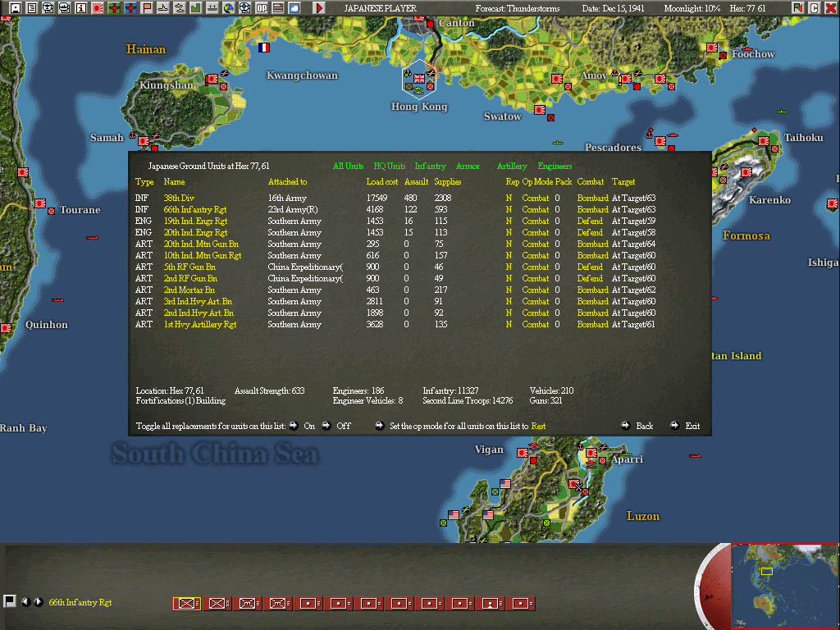
Task: Click the green and red flag icon top right
Action: [798, 8]
